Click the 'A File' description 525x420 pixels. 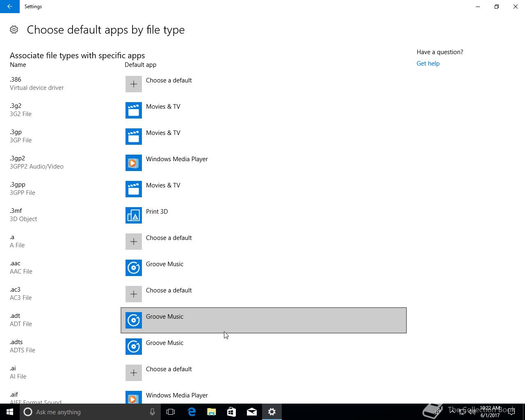pyautogui.click(x=17, y=245)
